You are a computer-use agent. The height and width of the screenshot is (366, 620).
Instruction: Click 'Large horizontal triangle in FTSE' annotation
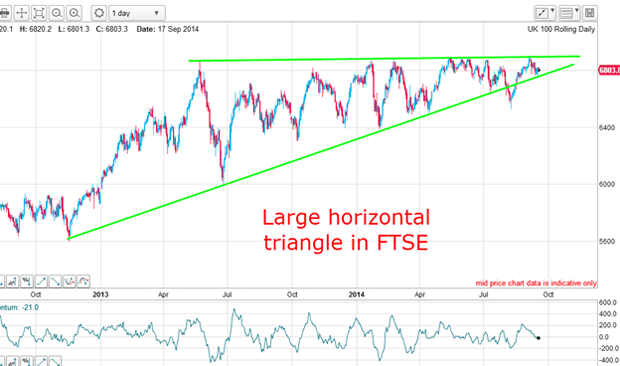tap(346, 230)
